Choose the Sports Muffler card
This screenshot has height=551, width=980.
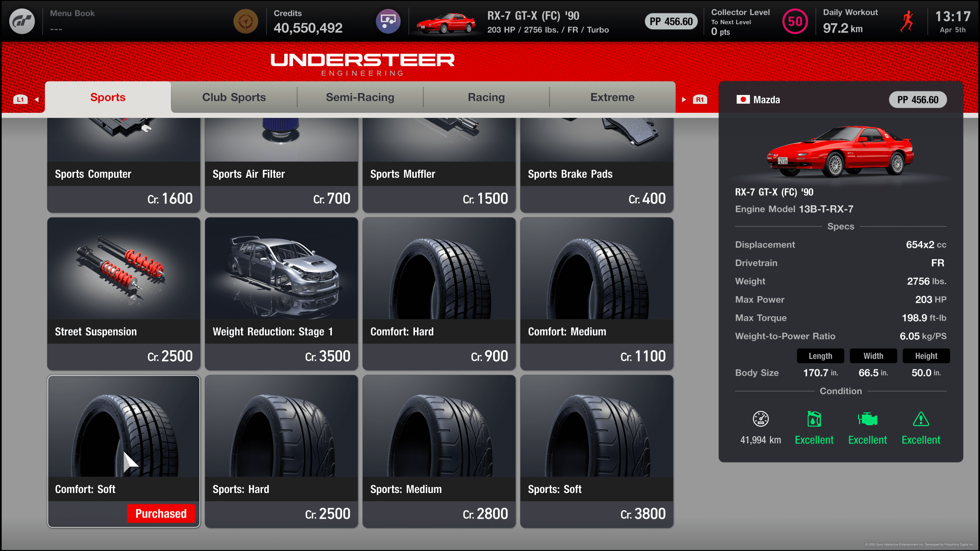[439, 165]
